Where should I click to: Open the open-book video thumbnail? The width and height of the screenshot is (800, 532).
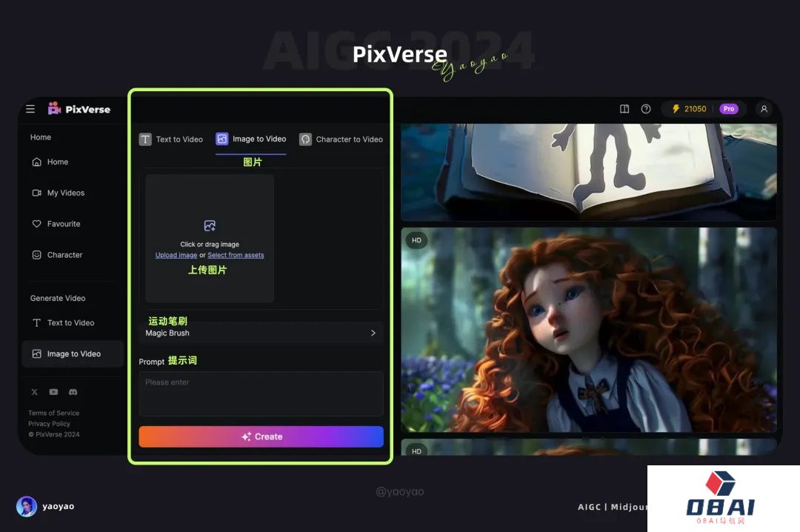click(x=589, y=172)
